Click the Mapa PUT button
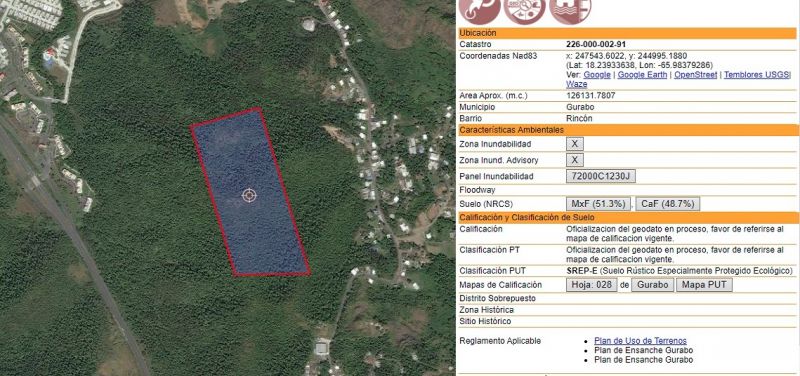The image size is (800, 376). (704, 285)
